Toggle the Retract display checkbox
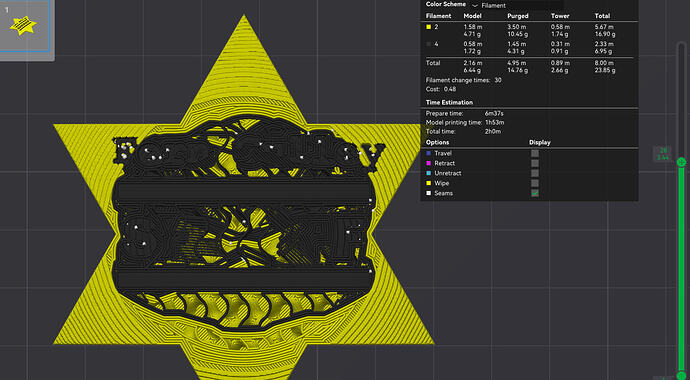Screen dimensions: 690x380 coord(535,163)
